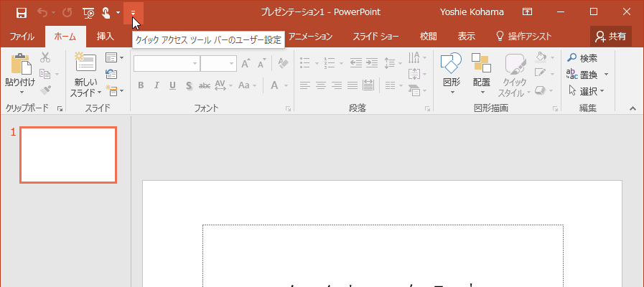
Task: Toggle Underline formatting
Action: coord(172,85)
